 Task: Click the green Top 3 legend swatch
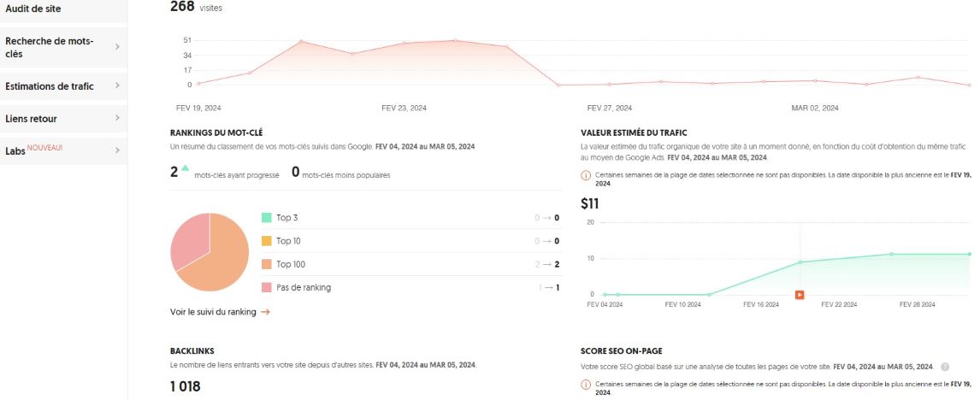(267, 218)
